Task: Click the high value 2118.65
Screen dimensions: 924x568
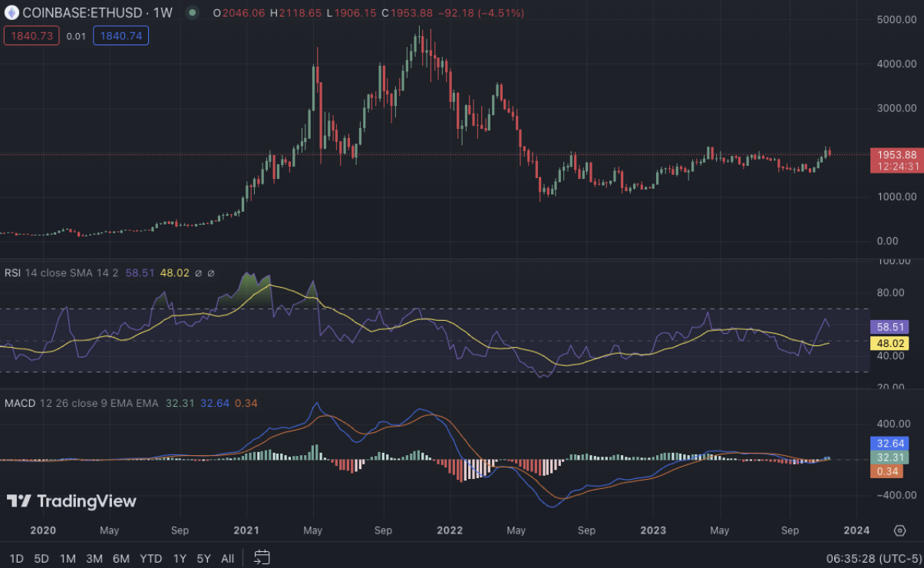Action: click(300, 13)
